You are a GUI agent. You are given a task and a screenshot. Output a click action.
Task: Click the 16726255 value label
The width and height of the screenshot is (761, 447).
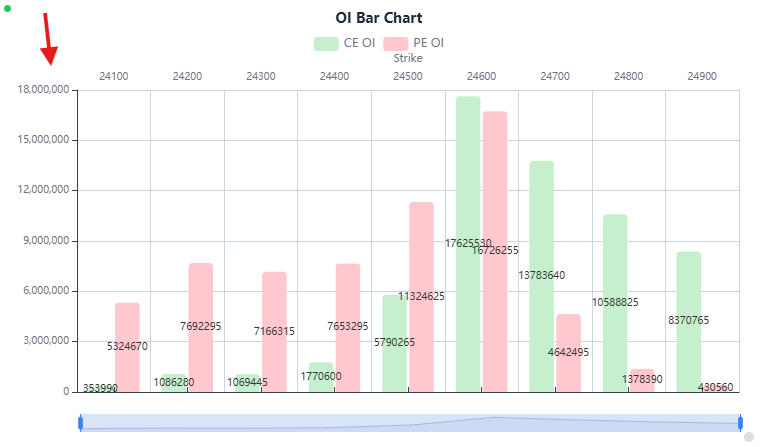(x=495, y=250)
